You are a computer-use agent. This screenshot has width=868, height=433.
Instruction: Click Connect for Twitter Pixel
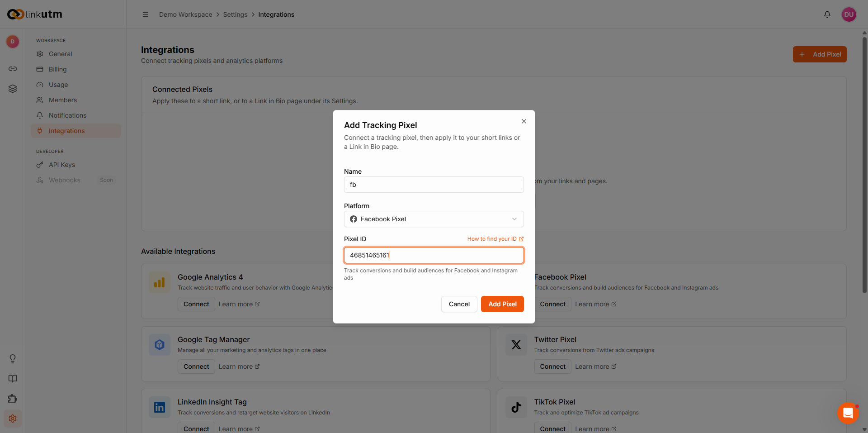(552, 366)
